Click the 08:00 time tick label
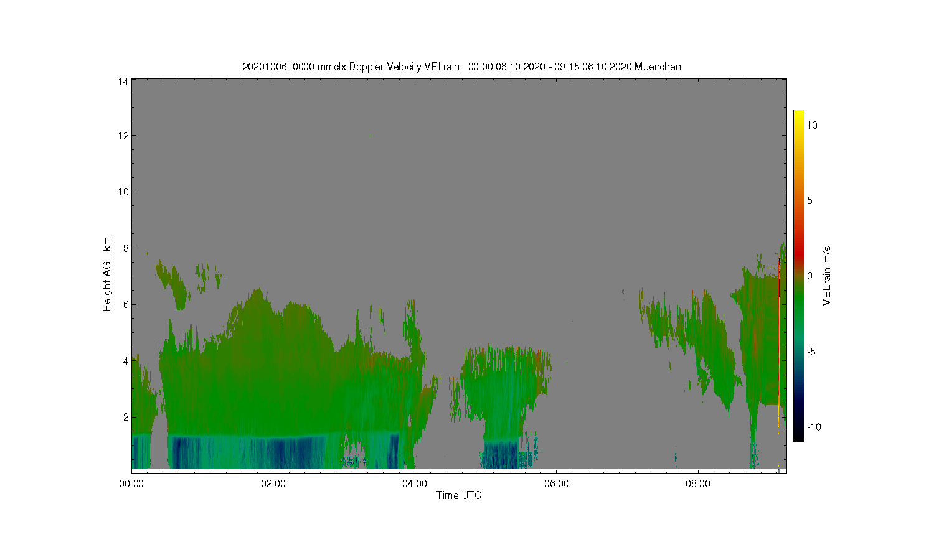The width and height of the screenshot is (934, 560). coord(698,483)
